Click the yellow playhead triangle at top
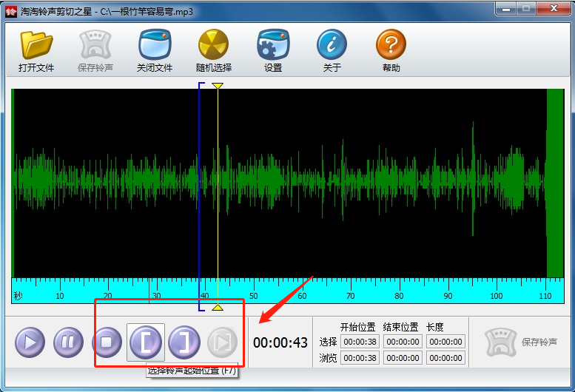This screenshot has width=575, height=392. (218, 86)
